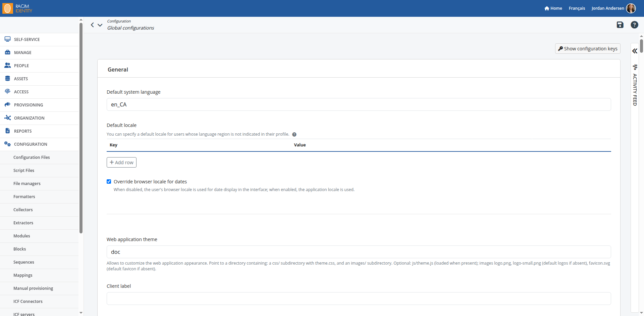Open File managers submenu item
This screenshot has width=644, height=316.
tap(39, 184)
